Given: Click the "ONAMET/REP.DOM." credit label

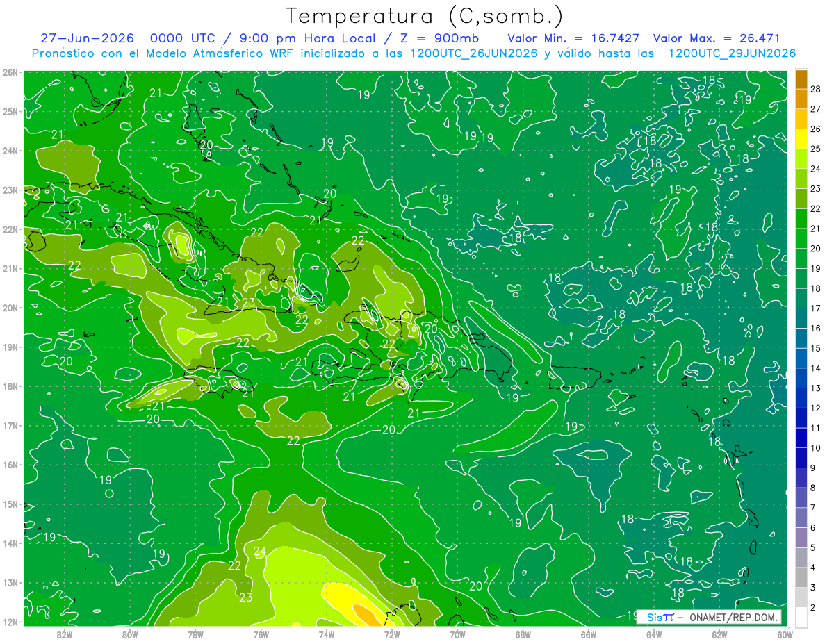Looking at the screenshot, I should pyautogui.click(x=734, y=617).
